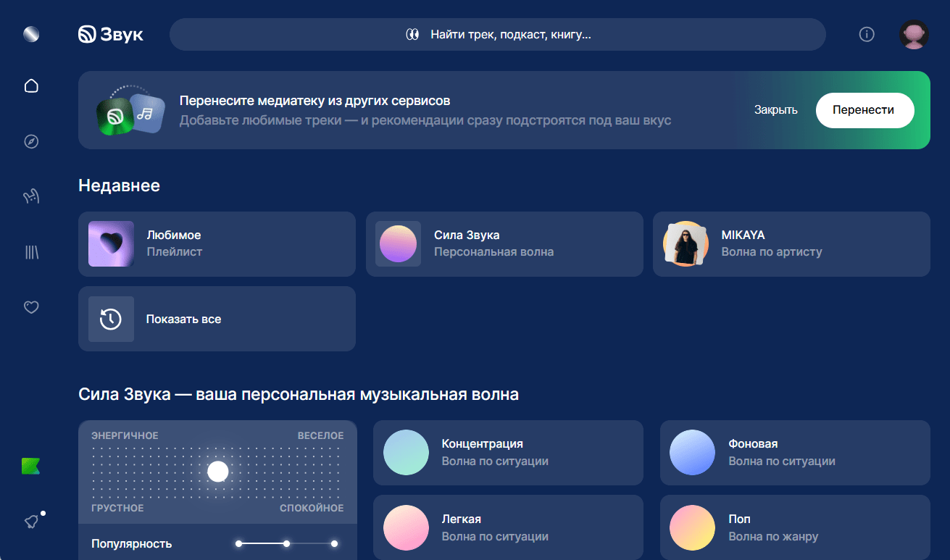
Task: Click the ВЕСЕЛОЕ mood label
Action: pyautogui.click(x=321, y=435)
